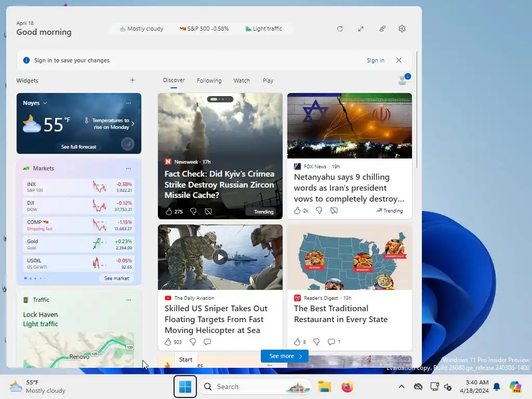This screenshot has width=532, height=399.
Task: Open comments on US Sniper video
Action: coord(207,342)
